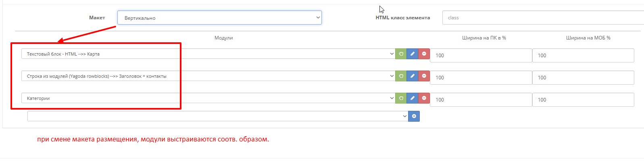
Task: Click the mobile width field of Карта row
Action: coord(583,56)
